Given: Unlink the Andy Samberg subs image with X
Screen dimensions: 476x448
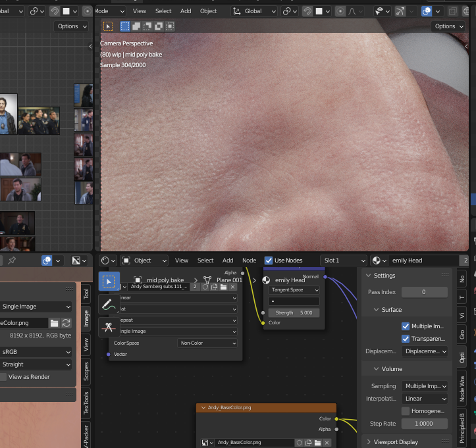Looking at the screenshot, I should 233,287.
